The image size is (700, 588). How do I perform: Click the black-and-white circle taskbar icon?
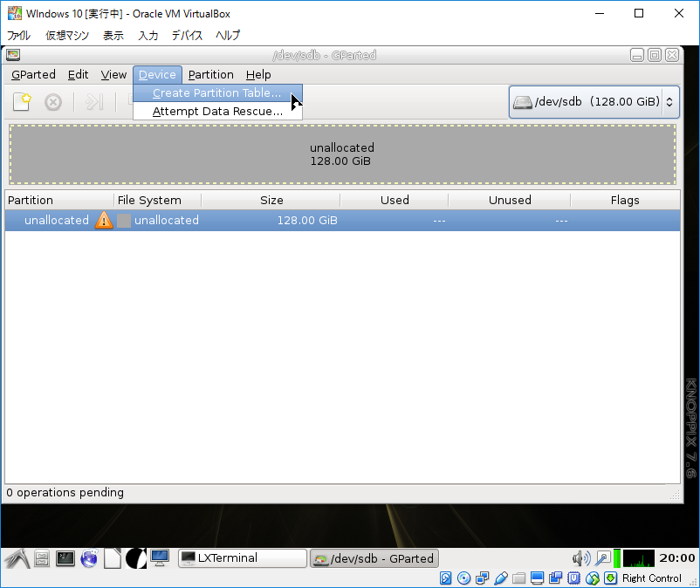coord(135,558)
